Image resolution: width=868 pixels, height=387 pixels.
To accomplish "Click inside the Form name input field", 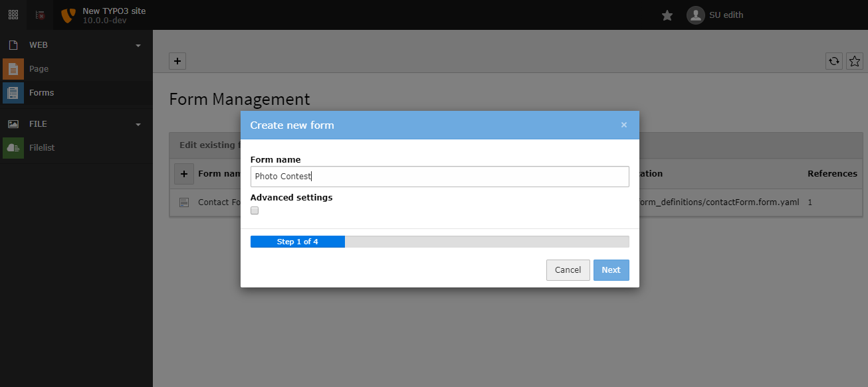I will [439, 176].
